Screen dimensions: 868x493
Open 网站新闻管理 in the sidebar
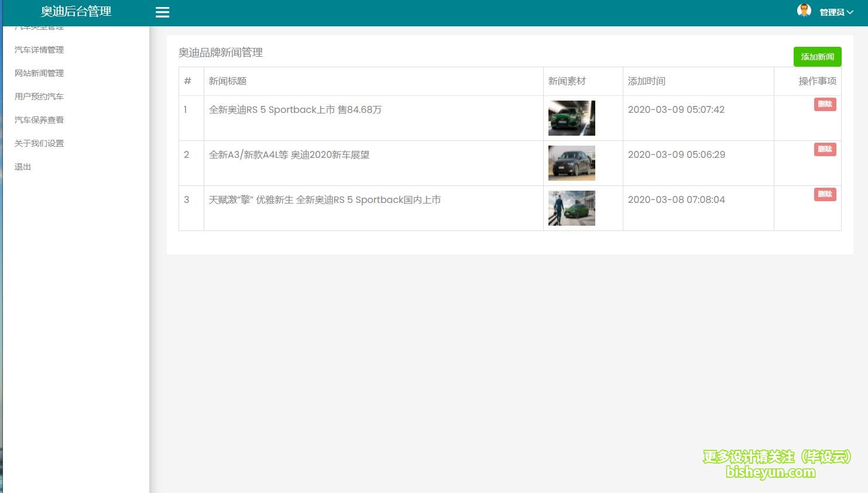pos(39,73)
